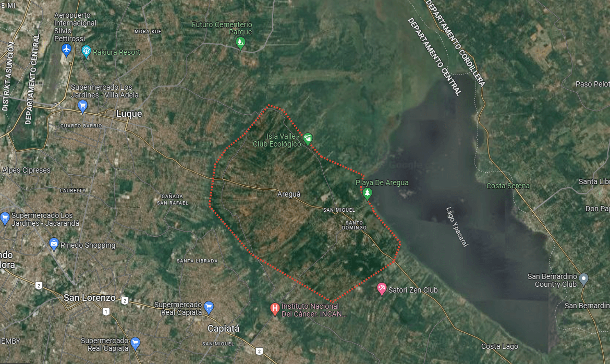Click the airport pin for Silvio Pettirossi
Screen dimensions: 610x364
(67, 50)
